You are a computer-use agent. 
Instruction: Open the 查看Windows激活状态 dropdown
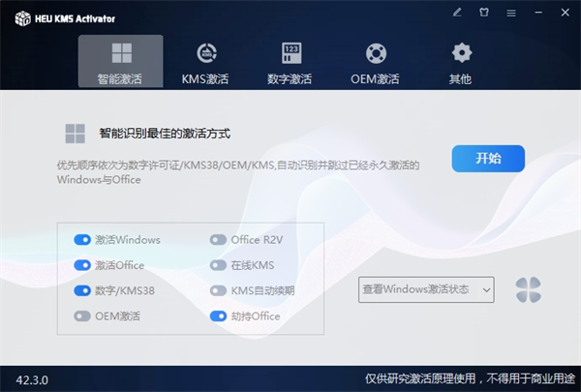pyautogui.click(x=426, y=289)
